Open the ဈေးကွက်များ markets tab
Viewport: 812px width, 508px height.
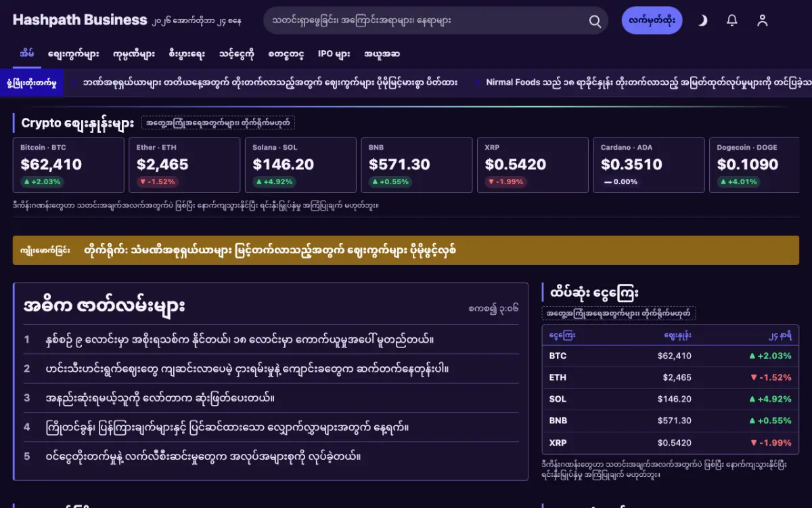[x=74, y=54]
